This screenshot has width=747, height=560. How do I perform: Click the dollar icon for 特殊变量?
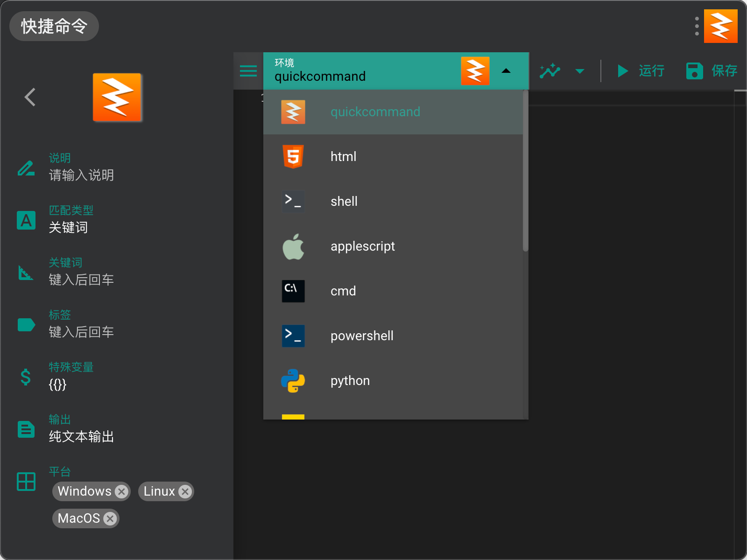[x=26, y=377]
